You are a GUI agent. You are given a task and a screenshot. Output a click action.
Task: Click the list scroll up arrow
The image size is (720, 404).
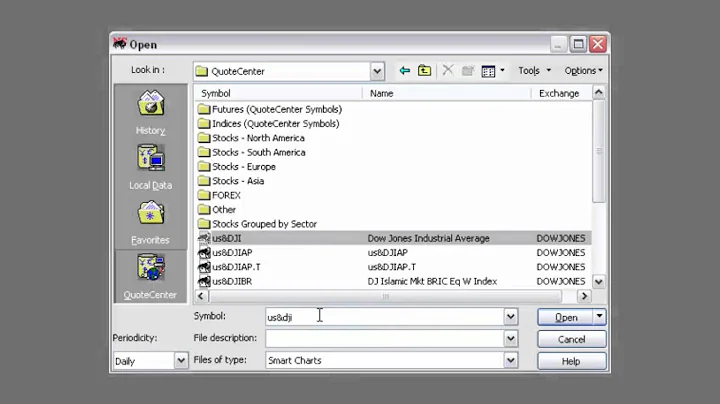pyautogui.click(x=599, y=92)
